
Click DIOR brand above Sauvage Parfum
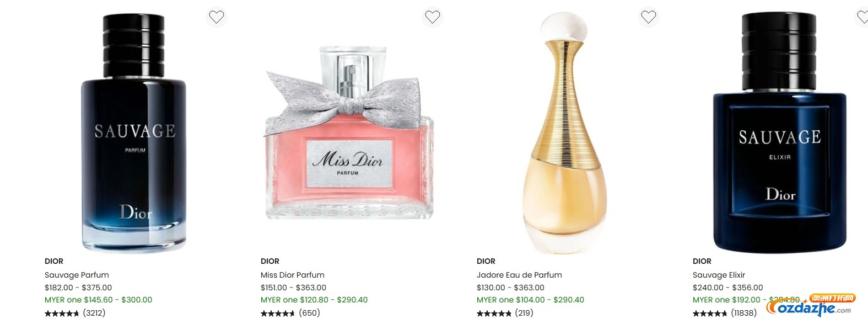point(54,261)
